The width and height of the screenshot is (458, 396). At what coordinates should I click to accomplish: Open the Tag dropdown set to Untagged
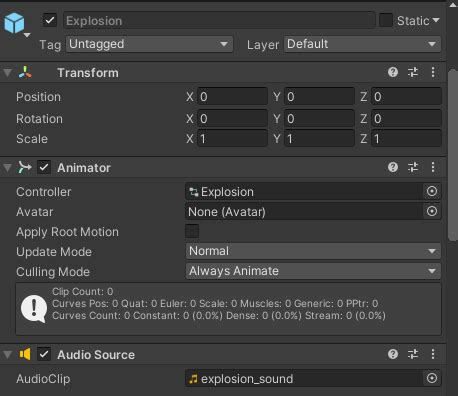point(149,44)
